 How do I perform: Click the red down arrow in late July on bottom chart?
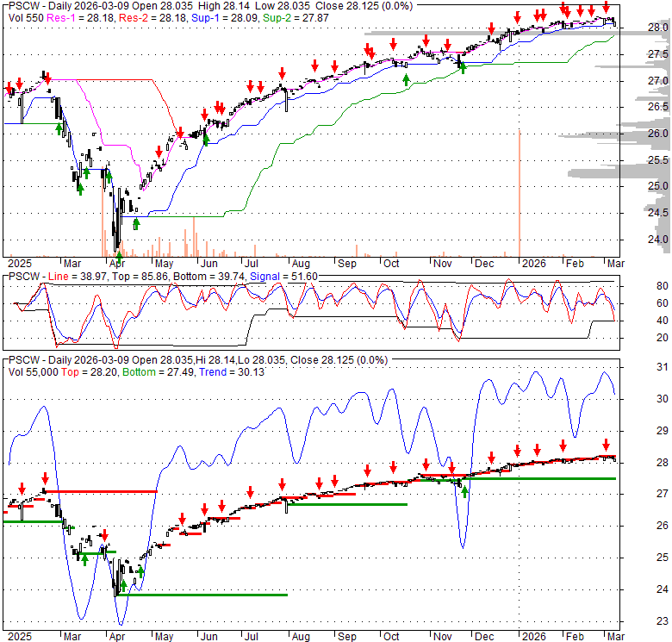pyautogui.click(x=283, y=484)
